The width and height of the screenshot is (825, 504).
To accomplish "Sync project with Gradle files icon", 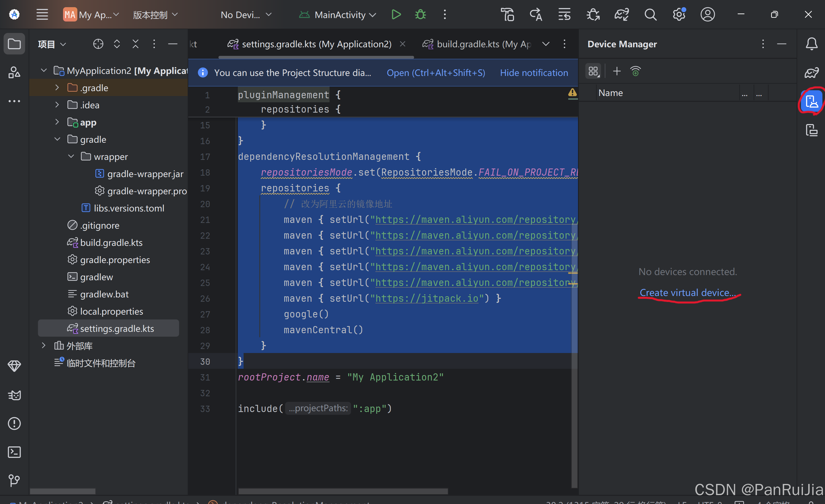I will click(x=622, y=14).
